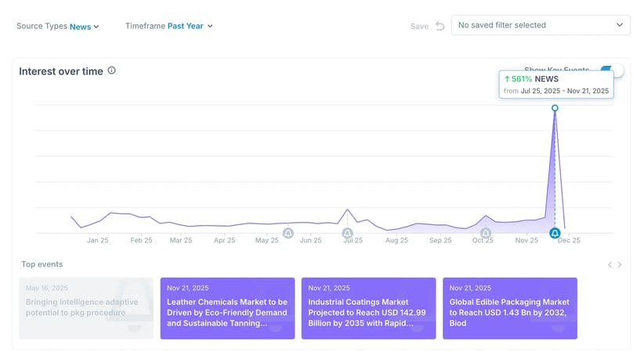Open the Bringing intelligence adaptive potential event card
The image size is (644, 363).
click(x=86, y=308)
